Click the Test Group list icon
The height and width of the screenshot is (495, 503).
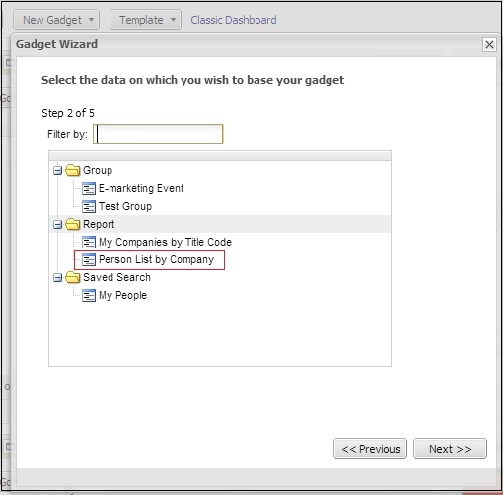click(89, 207)
